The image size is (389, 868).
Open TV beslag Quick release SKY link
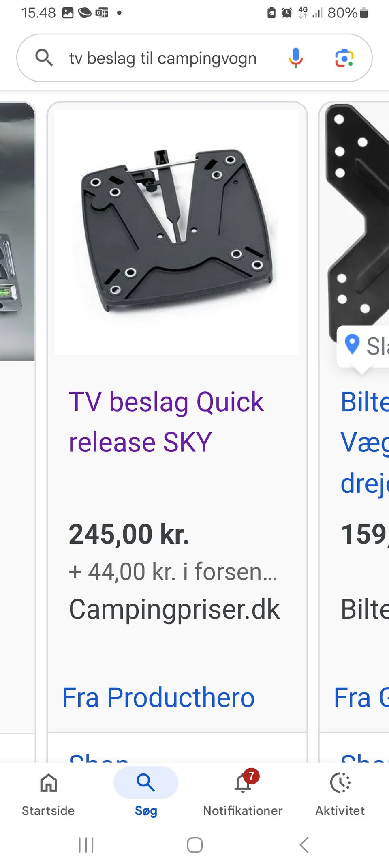pyautogui.click(x=166, y=422)
